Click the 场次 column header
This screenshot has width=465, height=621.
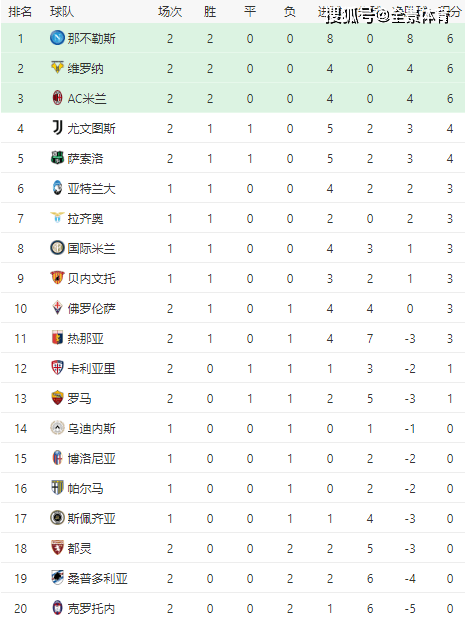click(170, 11)
